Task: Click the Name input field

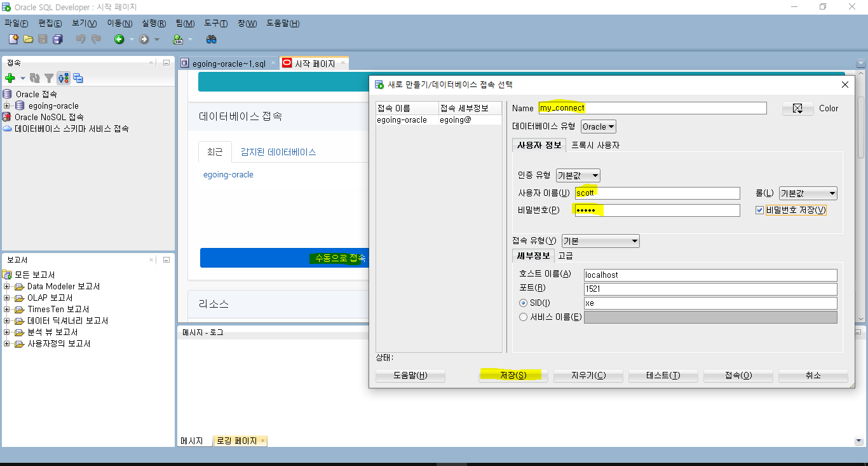Action: 652,108
